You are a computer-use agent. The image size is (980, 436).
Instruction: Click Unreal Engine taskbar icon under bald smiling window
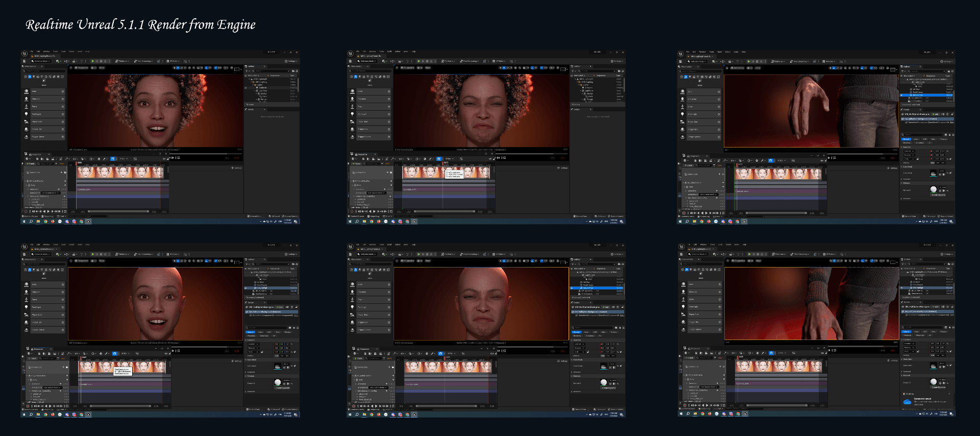click(x=88, y=415)
